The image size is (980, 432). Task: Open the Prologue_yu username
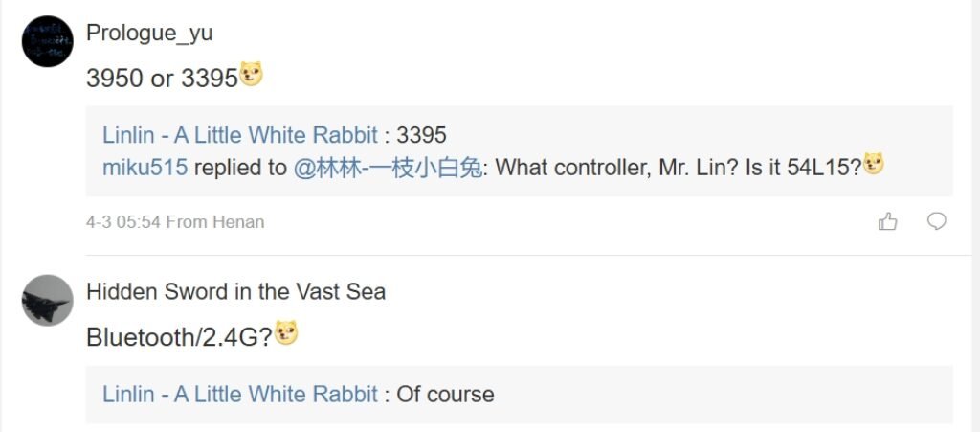pyautogui.click(x=149, y=34)
